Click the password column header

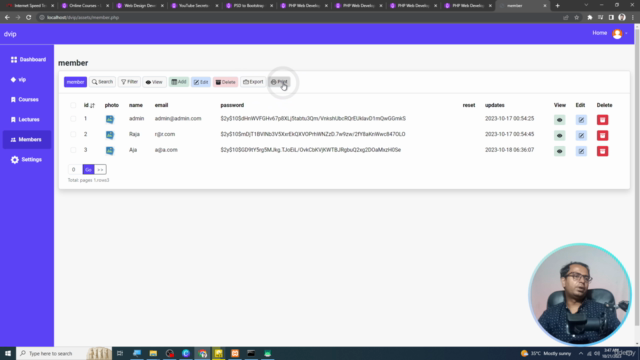tap(232, 105)
